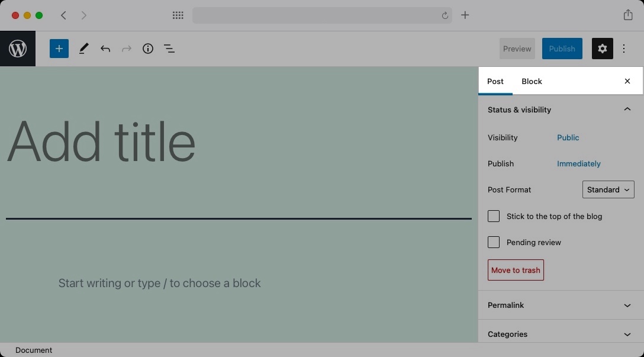Open the Post Format dropdown
This screenshot has height=357, width=644.
click(x=608, y=189)
